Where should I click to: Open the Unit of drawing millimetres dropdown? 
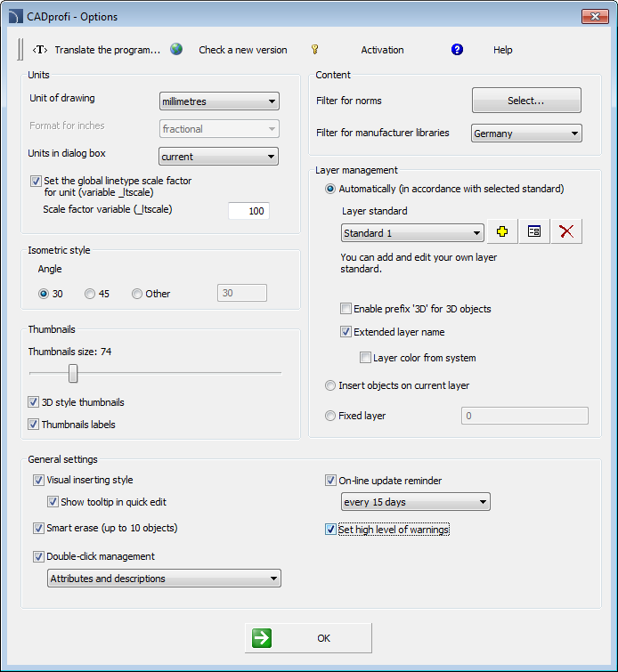tap(219, 101)
